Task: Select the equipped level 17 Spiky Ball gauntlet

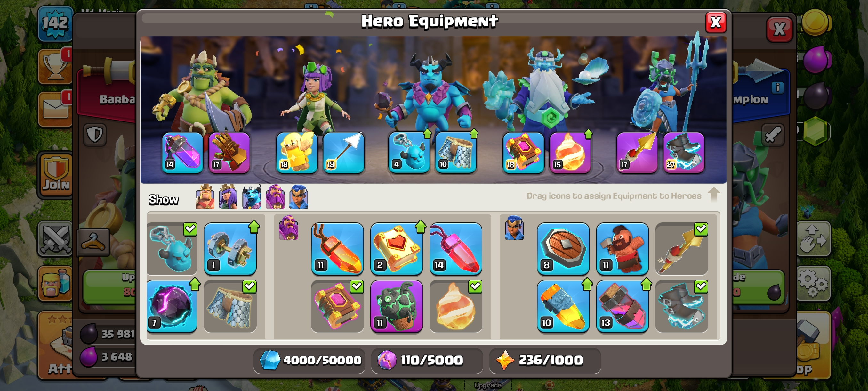Action: pos(229,153)
